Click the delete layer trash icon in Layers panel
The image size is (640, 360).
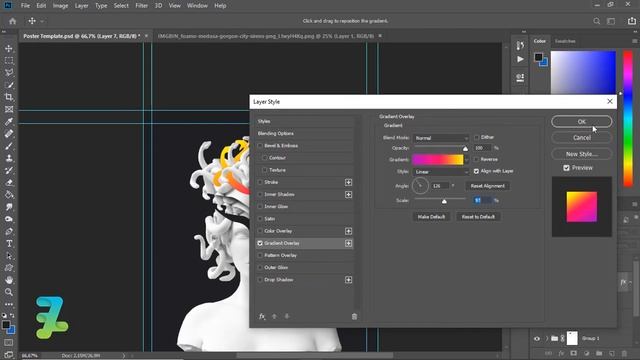[624, 353]
